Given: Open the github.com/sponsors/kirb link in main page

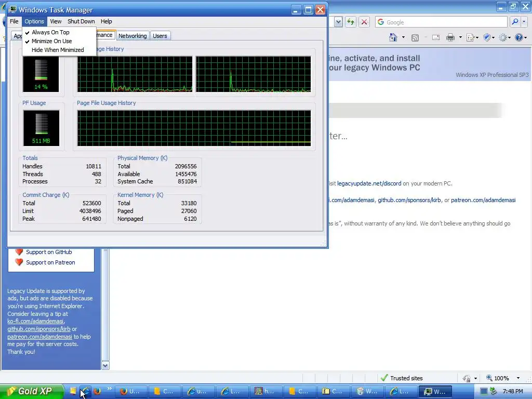Looking at the screenshot, I should (409, 200).
